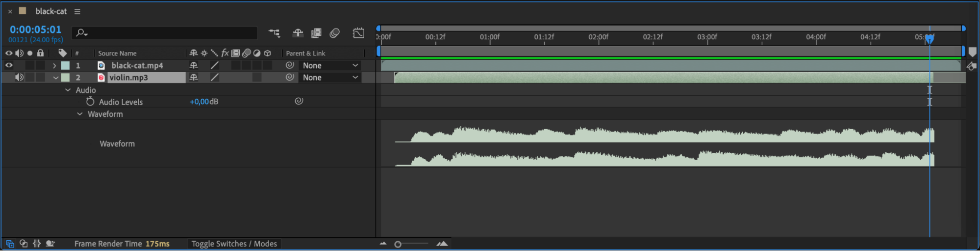980x251 pixels.
Task: Click the stopwatch next to Audio Levels
Action: point(90,102)
